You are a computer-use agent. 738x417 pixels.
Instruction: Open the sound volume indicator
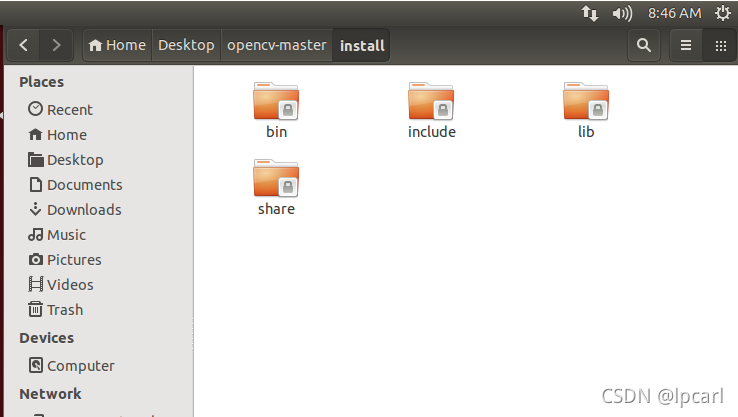[622, 13]
